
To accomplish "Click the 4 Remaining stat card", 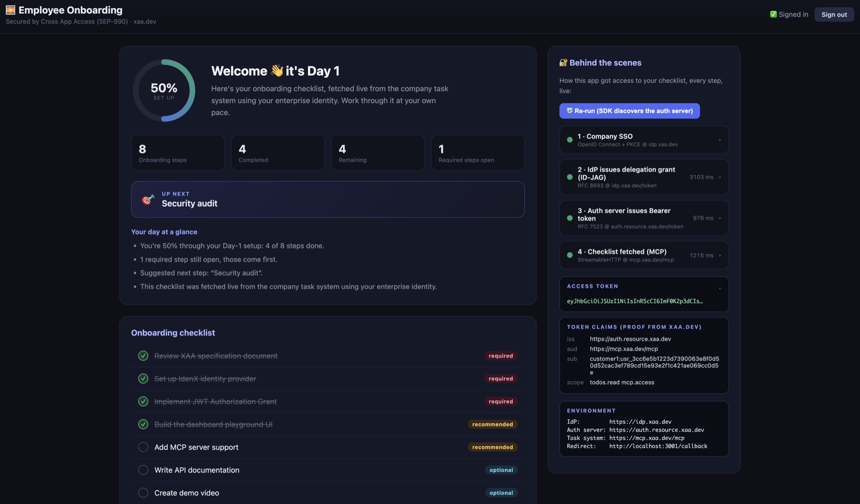I will point(377,153).
